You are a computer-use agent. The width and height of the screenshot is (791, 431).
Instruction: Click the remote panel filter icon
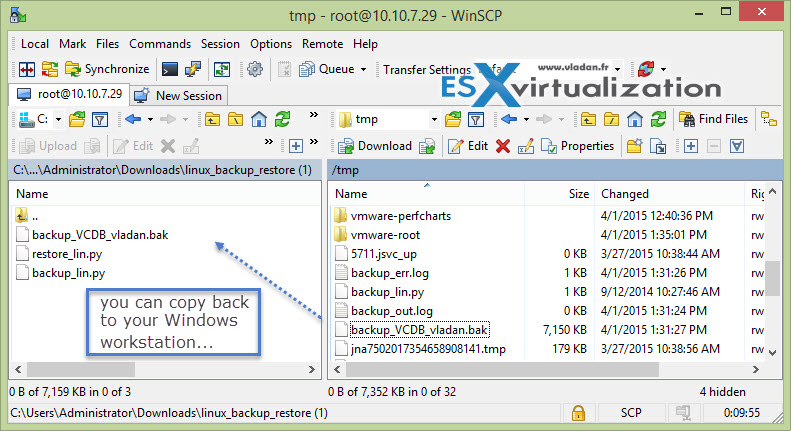point(476,120)
